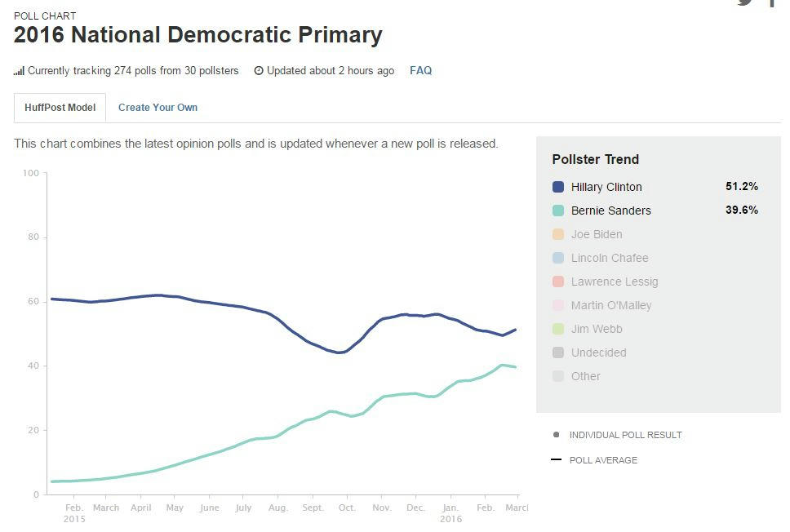Click the clock icon next to Updated
This screenshot has height=532, width=790.
tap(259, 71)
